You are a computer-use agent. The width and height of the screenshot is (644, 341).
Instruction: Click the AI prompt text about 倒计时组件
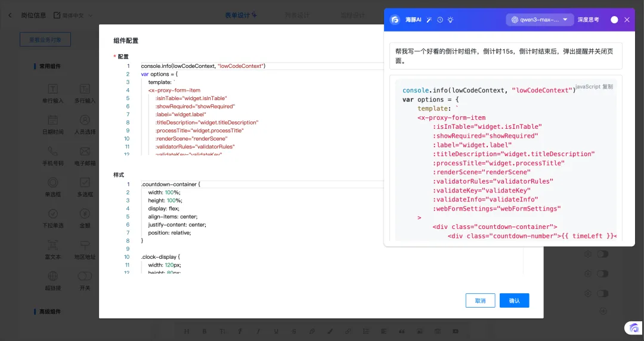coord(506,56)
